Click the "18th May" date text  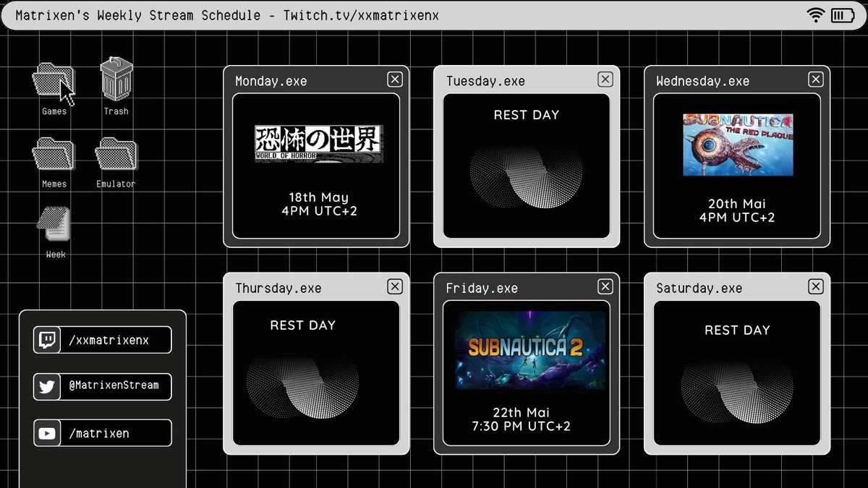319,197
